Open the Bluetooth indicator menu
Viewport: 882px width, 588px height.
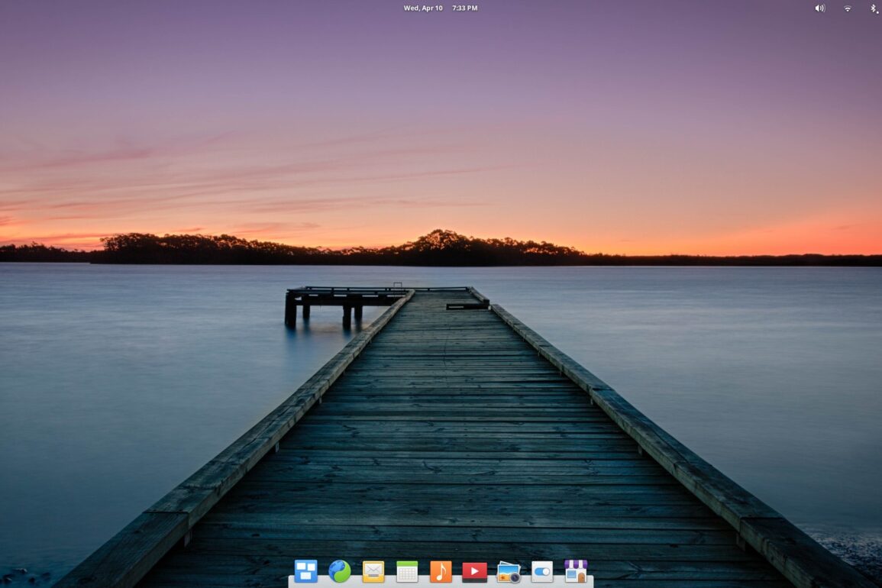(874, 8)
